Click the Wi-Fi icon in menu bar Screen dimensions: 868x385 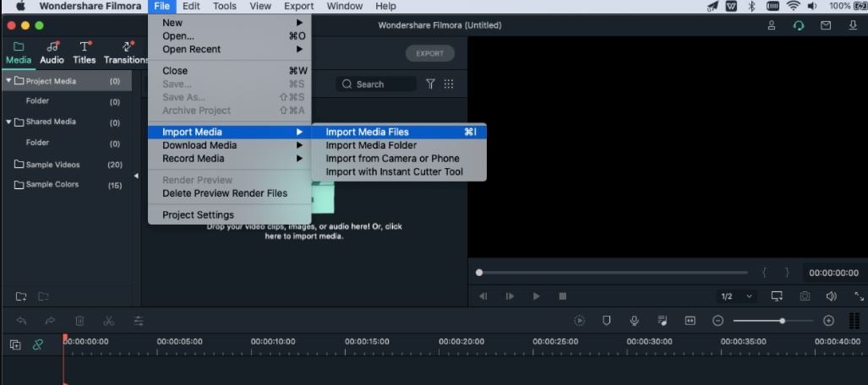(794, 6)
